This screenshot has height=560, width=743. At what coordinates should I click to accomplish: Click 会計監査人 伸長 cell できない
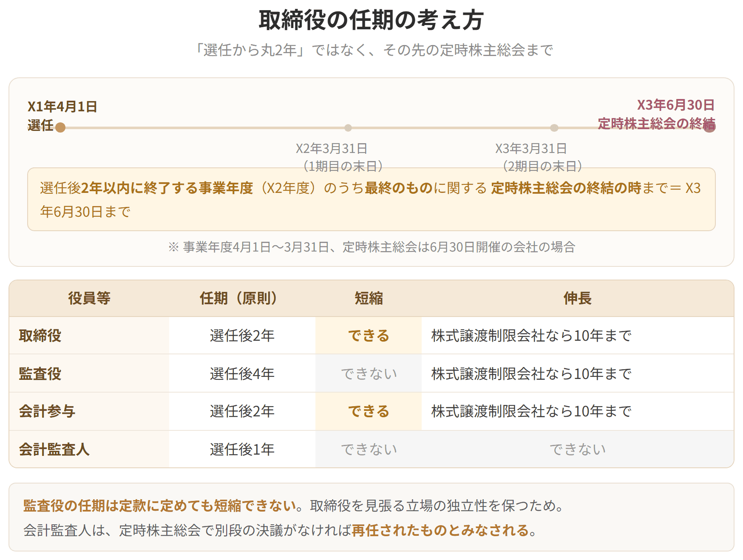pyautogui.click(x=577, y=450)
